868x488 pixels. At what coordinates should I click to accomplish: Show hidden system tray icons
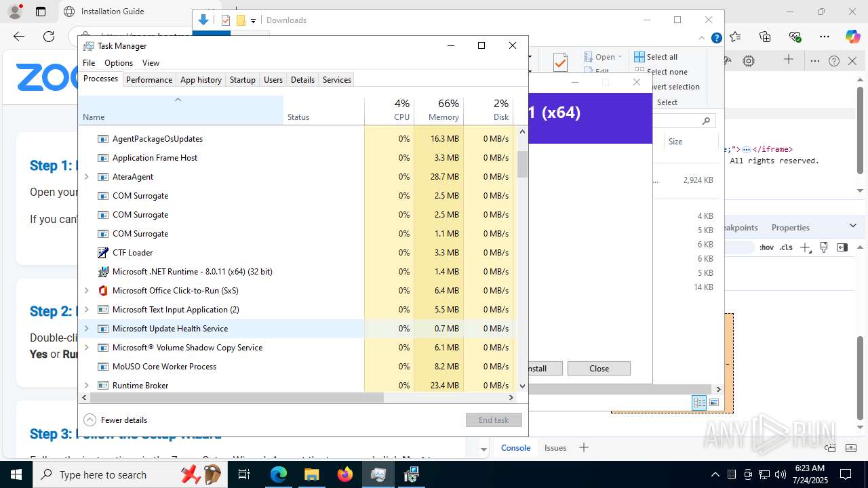point(715,474)
